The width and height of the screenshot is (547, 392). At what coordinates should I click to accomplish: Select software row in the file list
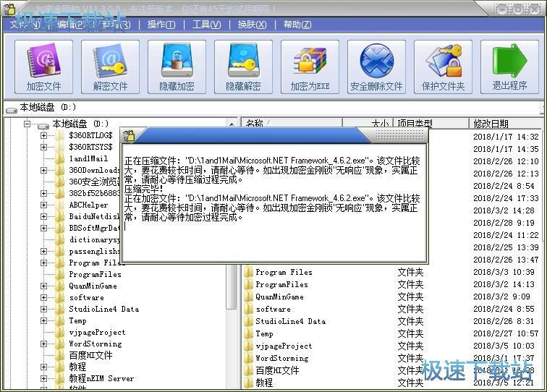(x=273, y=309)
